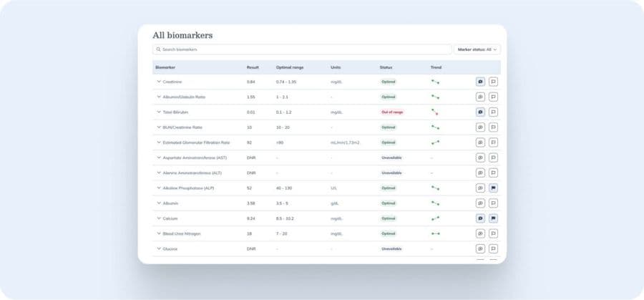Toggle the flag on the Calcium row
The width and height of the screenshot is (644, 300).
coord(494,218)
